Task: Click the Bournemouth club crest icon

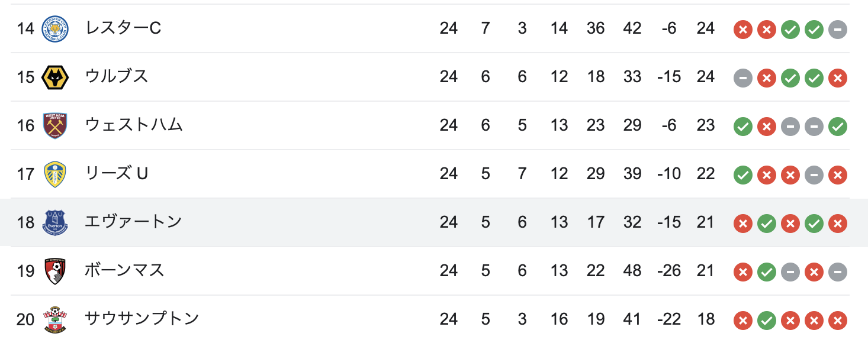Action: 55,271
